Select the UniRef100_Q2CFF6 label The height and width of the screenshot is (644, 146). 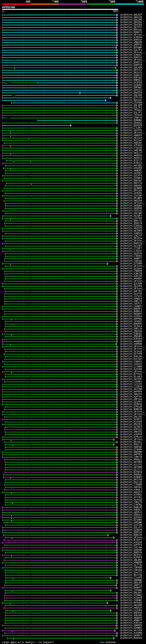tap(131, 175)
